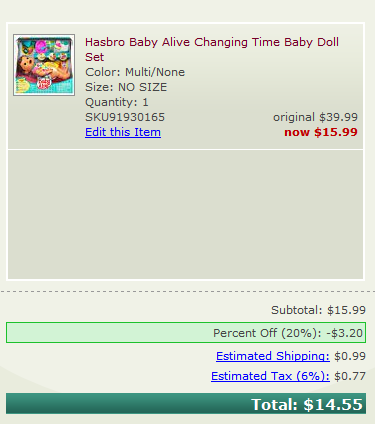This screenshot has height=428, width=375.
Task: Click the green Total $14.55 bar
Action: click(x=186, y=404)
